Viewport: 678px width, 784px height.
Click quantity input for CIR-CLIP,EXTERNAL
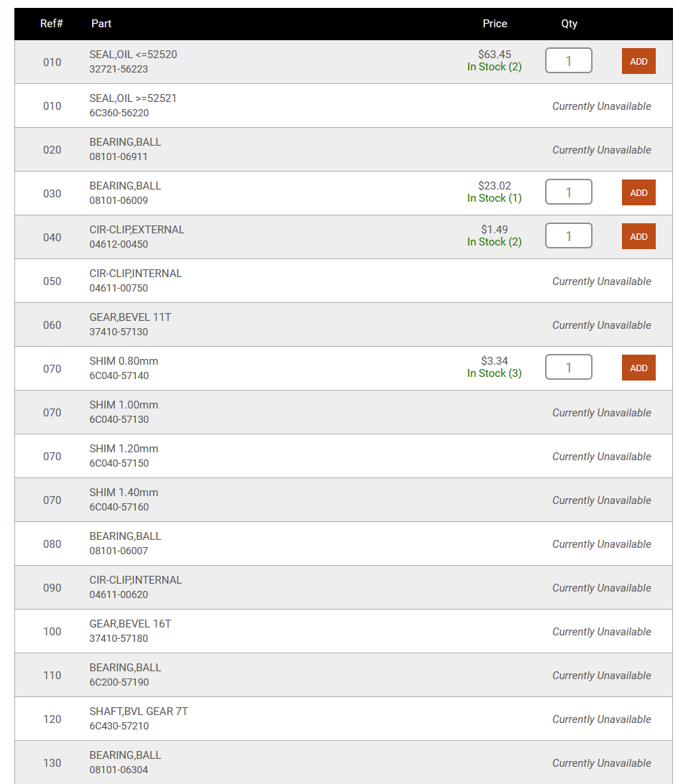click(x=569, y=236)
